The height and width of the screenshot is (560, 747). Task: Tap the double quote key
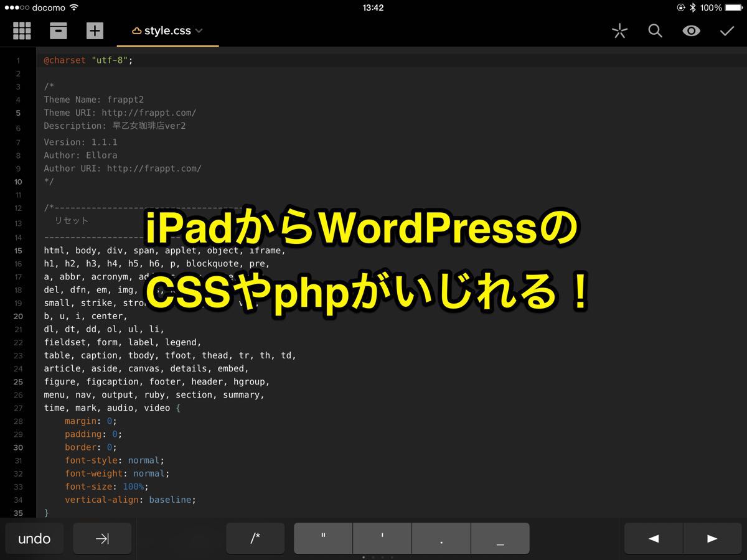323,538
